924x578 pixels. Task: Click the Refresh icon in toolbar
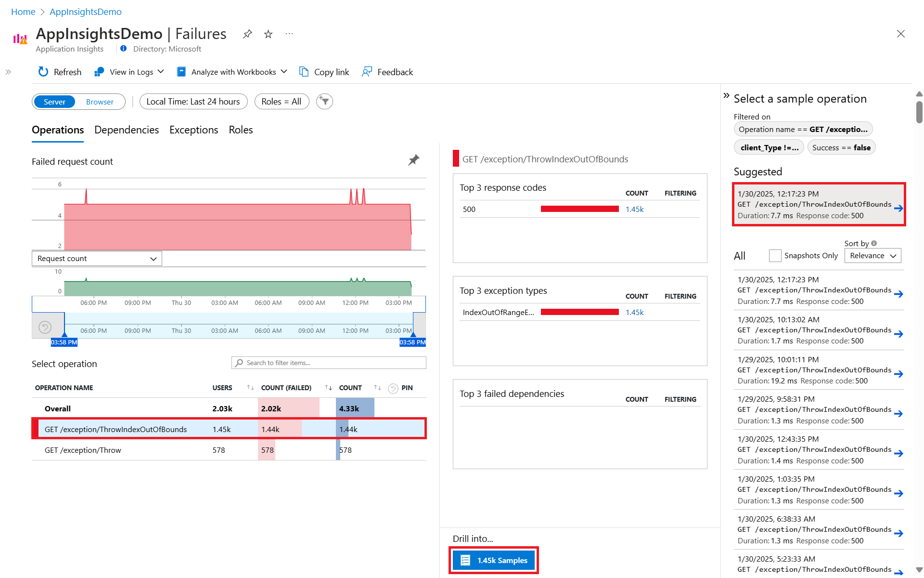click(43, 72)
